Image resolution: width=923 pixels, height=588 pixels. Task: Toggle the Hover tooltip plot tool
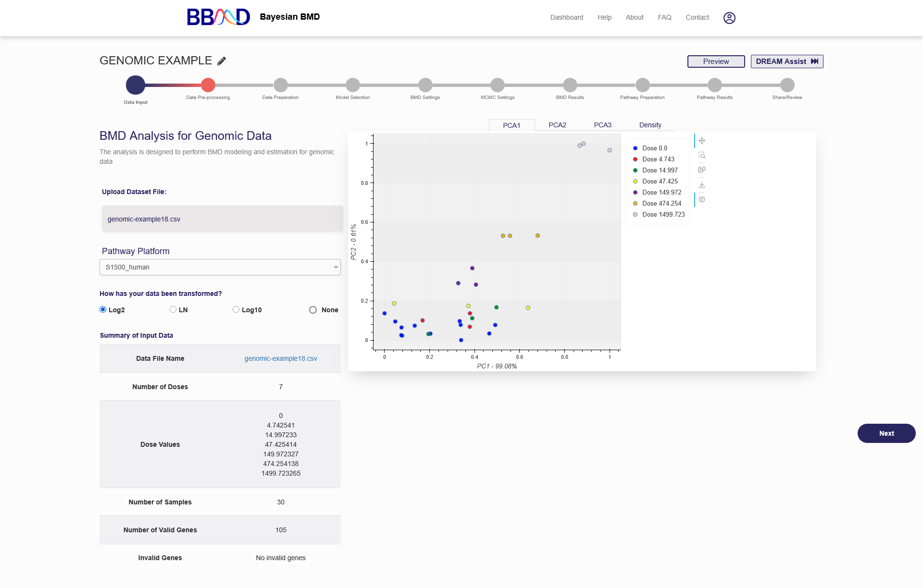(x=702, y=200)
